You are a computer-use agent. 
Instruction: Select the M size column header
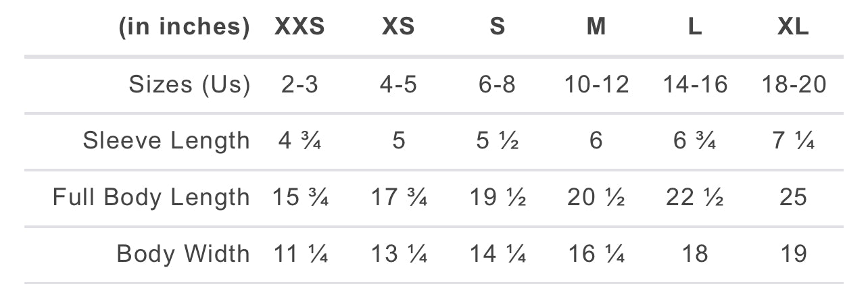click(596, 27)
